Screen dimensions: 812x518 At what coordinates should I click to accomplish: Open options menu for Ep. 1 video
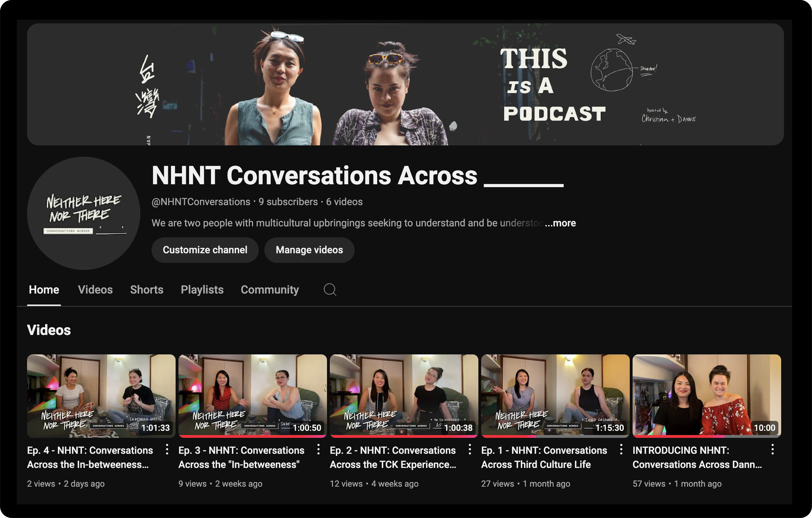click(x=621, y=449)
